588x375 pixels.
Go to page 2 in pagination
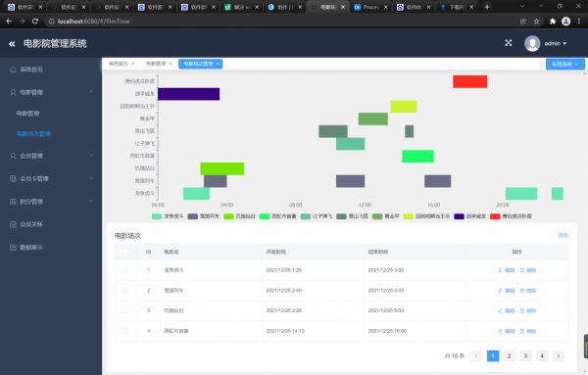[x=509, y=355]
